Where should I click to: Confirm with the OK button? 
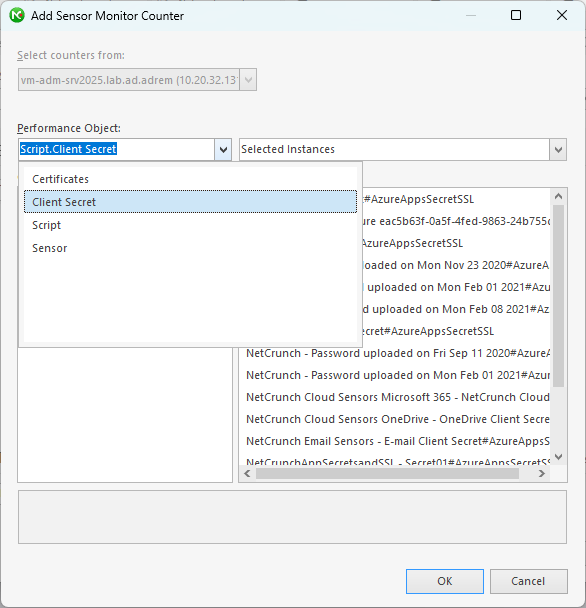click(444, 581)
